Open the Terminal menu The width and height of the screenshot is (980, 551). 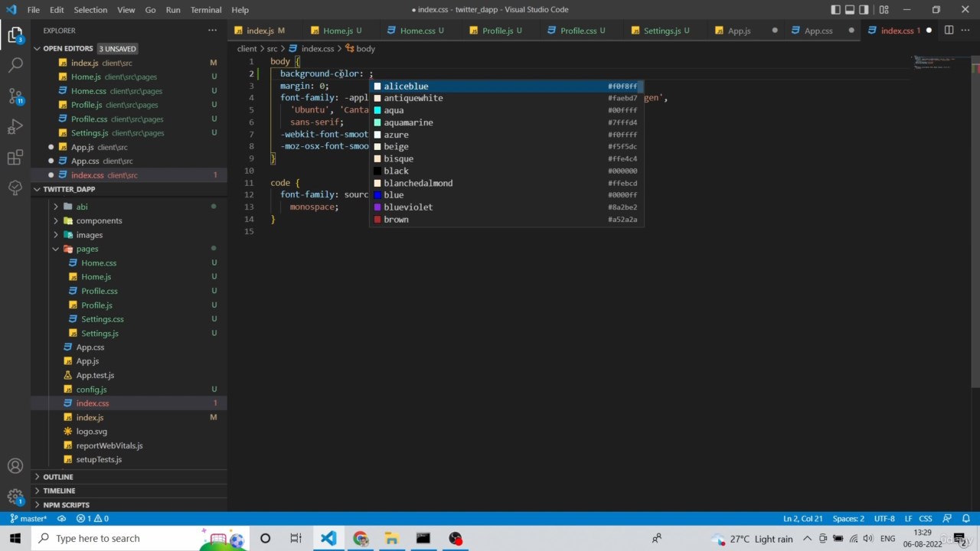[206, 10]
